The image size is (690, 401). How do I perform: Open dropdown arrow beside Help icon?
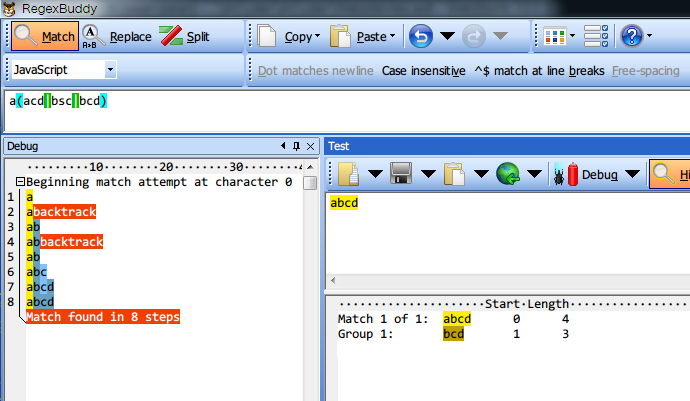[x=650, y=36]
